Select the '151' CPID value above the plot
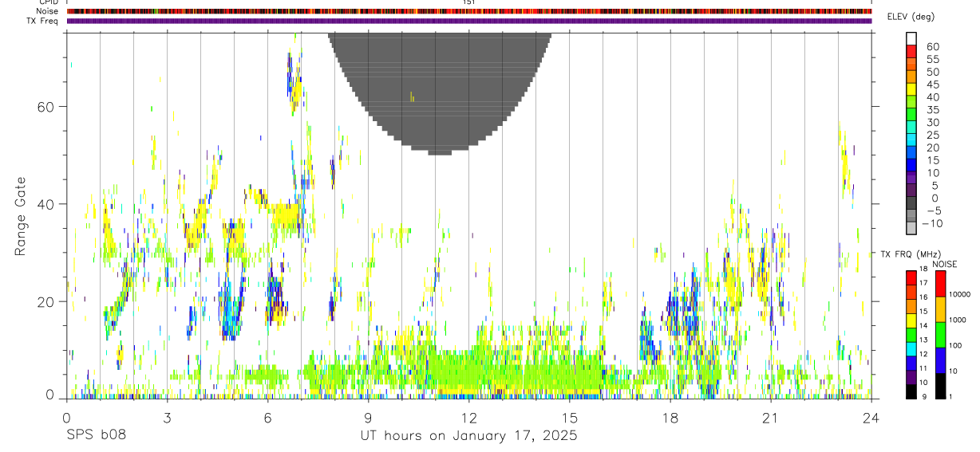The height and width of the screenshot is (452, 980). pyautogui.click(x=469, y=2)
